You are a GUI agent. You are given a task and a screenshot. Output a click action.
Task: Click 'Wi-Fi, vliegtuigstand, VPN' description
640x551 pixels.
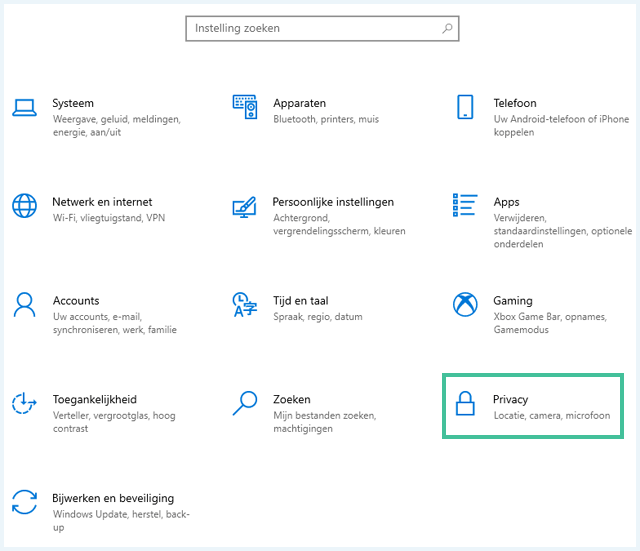[x=109, y=218]
